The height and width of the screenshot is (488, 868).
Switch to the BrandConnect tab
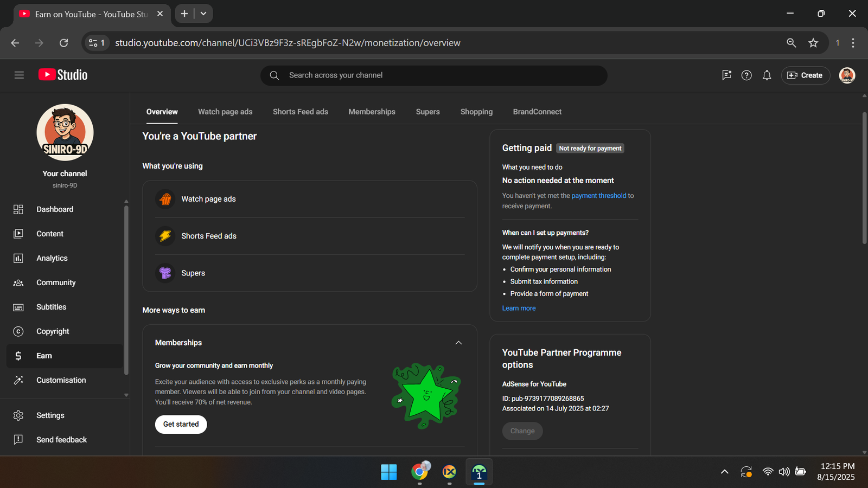[537, 112]
